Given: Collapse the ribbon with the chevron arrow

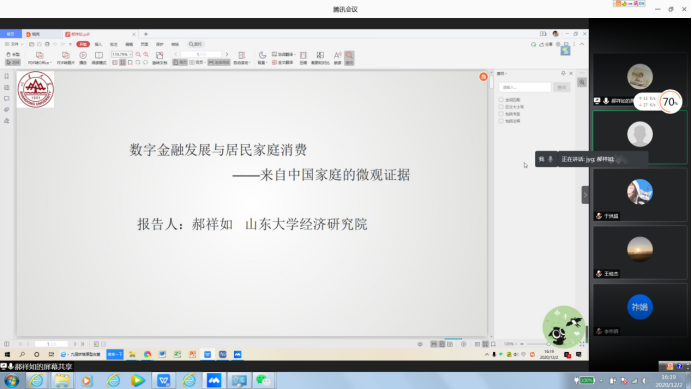Looking at the screenshot, I should (582, 44).
